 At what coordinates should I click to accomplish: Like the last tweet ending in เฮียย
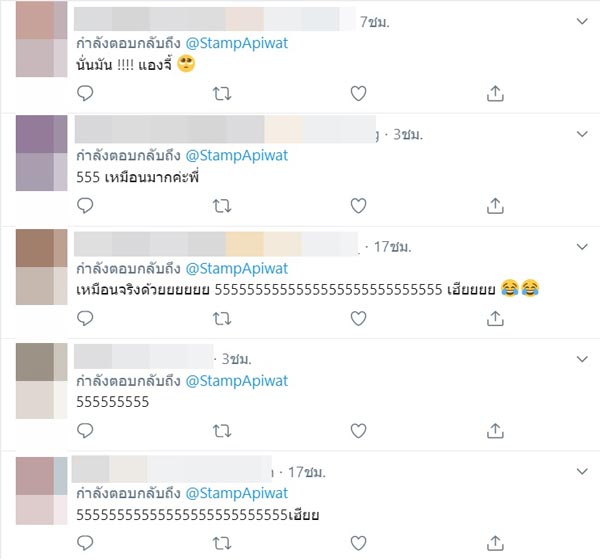(359, 543)
